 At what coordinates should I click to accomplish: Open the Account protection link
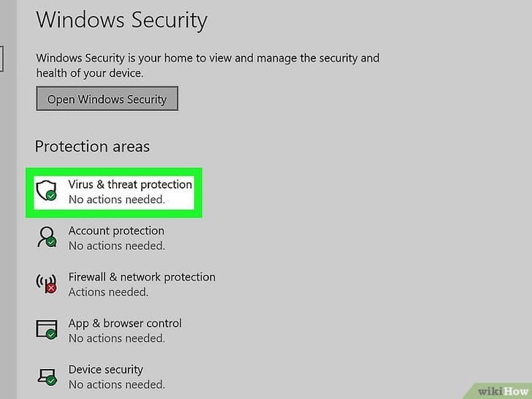click(x=116, y=231)
